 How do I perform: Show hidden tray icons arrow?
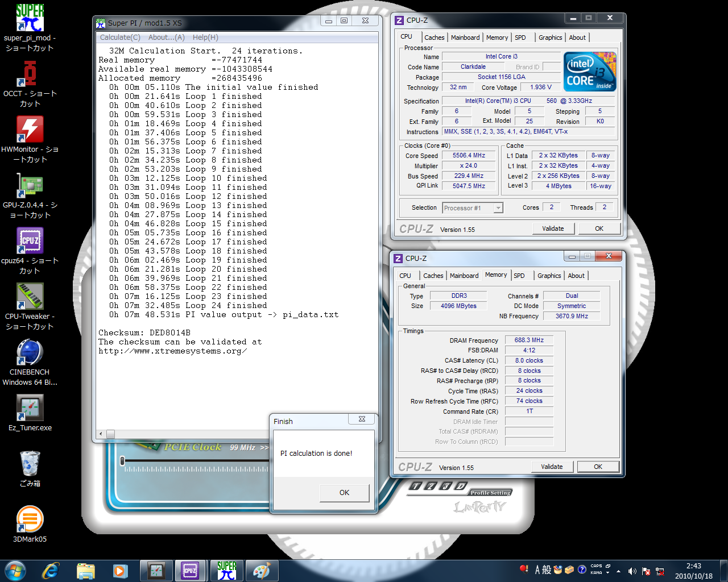click(x=618, y=571)
